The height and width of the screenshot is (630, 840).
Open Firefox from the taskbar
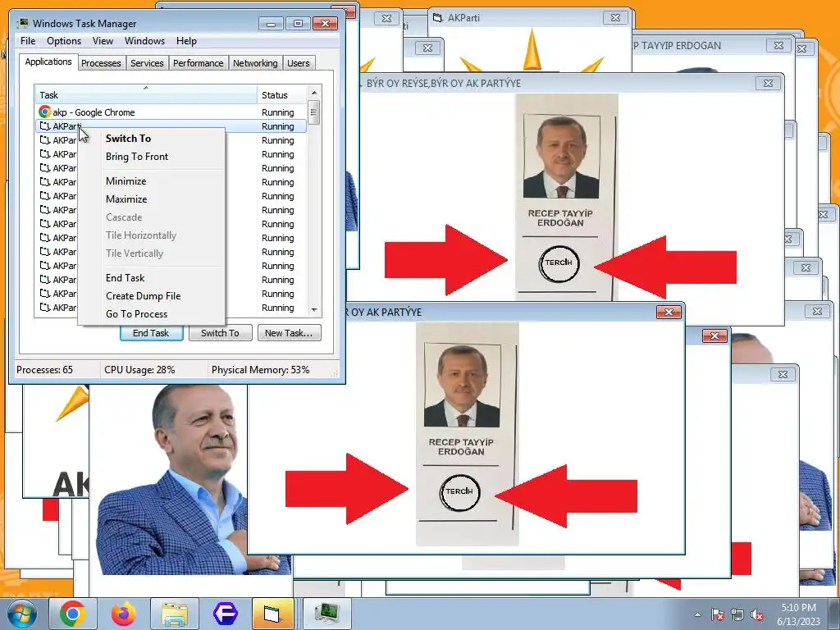(124, 614)
